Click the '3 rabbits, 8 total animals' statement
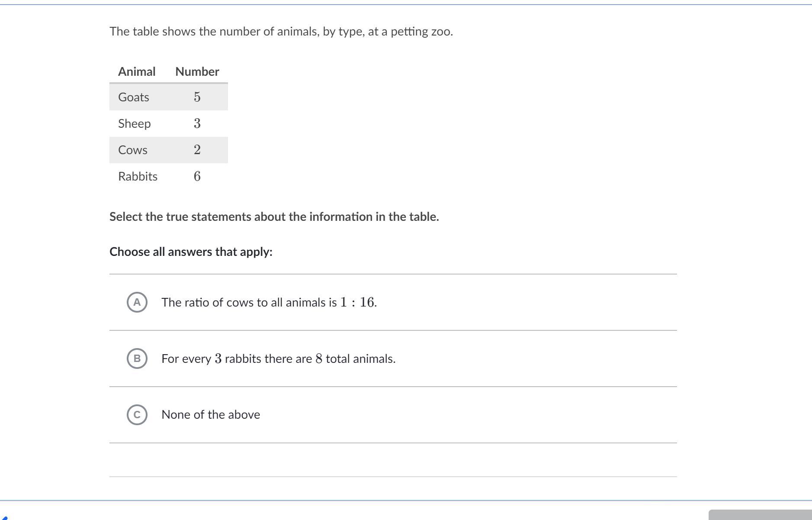812x520 pixels. (278, 359)
